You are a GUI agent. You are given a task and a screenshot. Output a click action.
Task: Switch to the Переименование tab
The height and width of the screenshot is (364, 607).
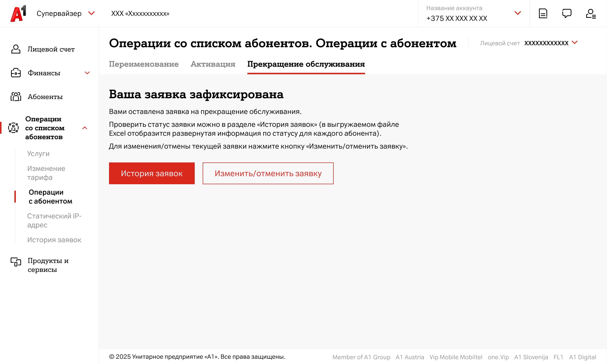tap(144, 64)
